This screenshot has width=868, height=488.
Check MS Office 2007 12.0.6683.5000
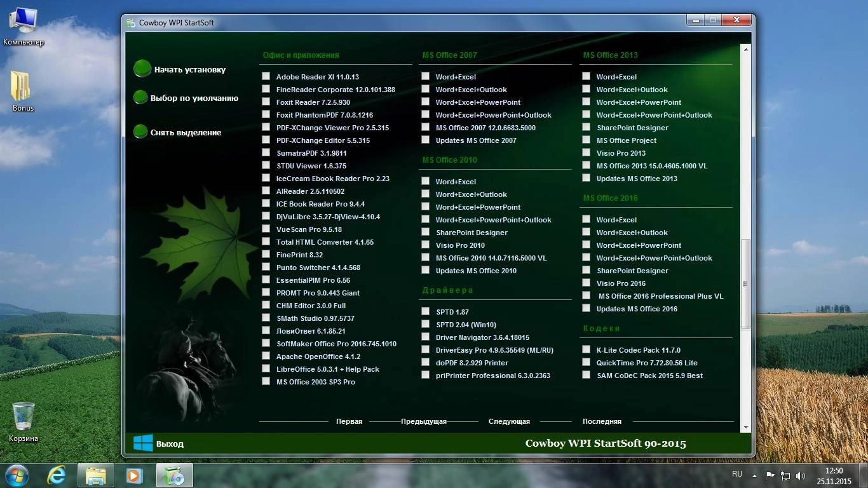(425, 127)
